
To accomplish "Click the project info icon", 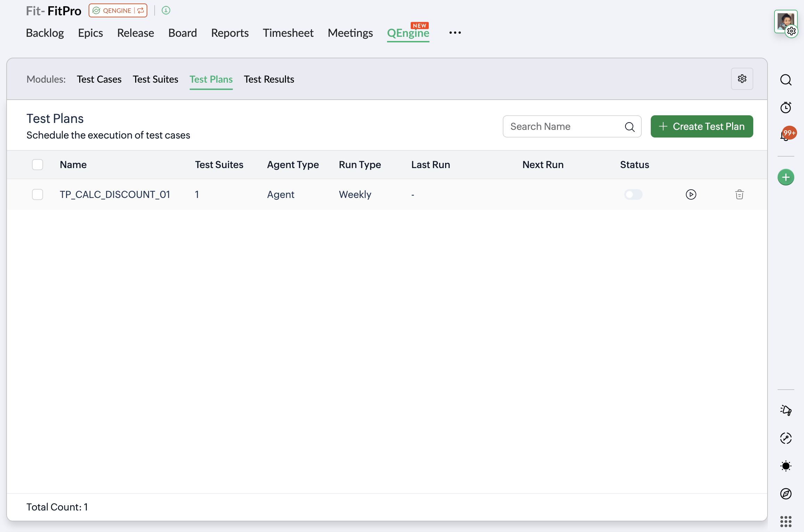I will pos(166,10).
